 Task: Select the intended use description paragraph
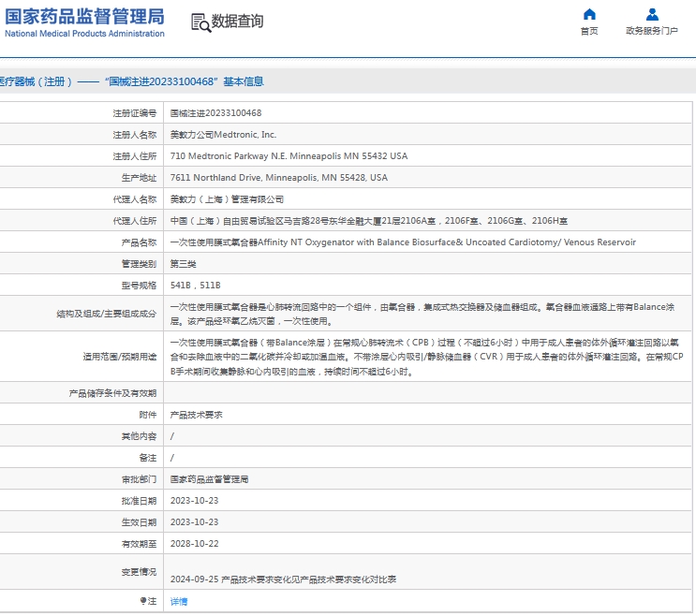pos(426,357)
